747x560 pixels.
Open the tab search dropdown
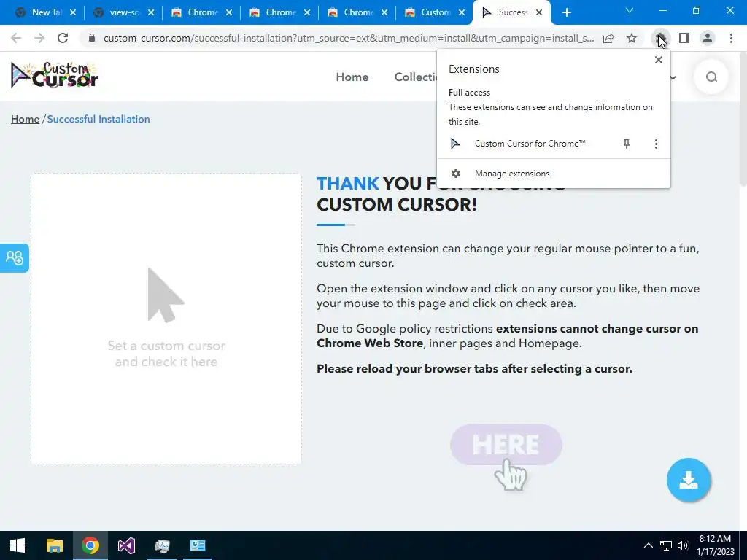[x=630, y=10]
